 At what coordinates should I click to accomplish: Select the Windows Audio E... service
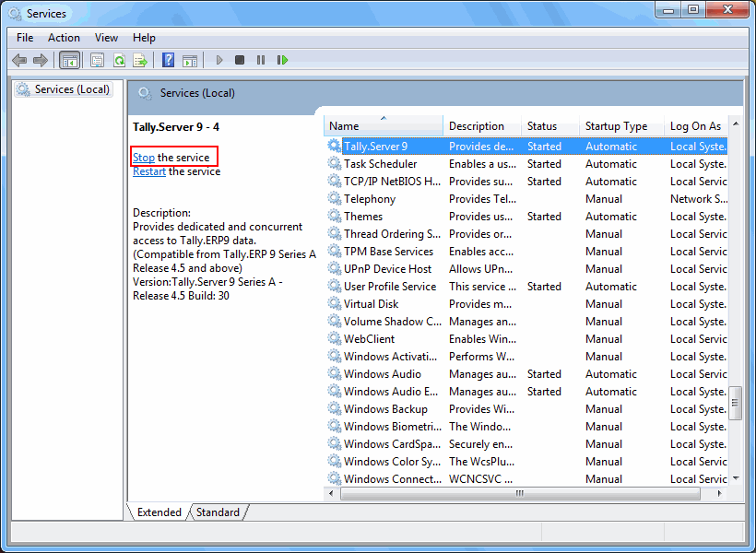coord(391,392)
